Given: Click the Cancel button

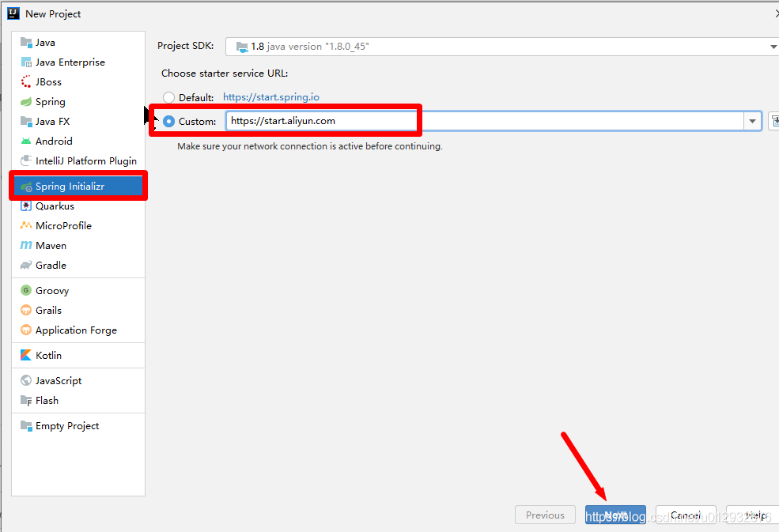Looking at the screenshot, I should tap(686, 515).
